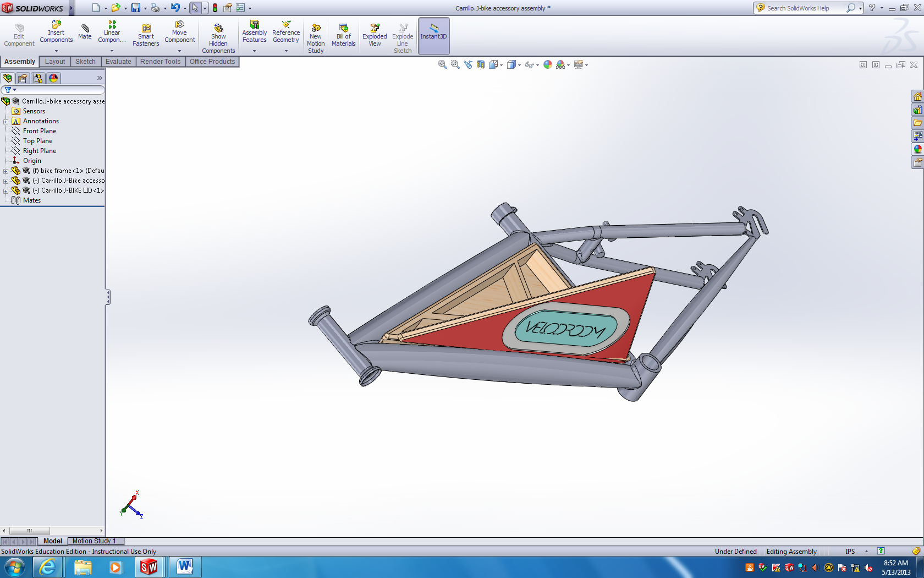The image size is (924, 578).
Task: Activate the Move Component tool
Action: [179, 32]
